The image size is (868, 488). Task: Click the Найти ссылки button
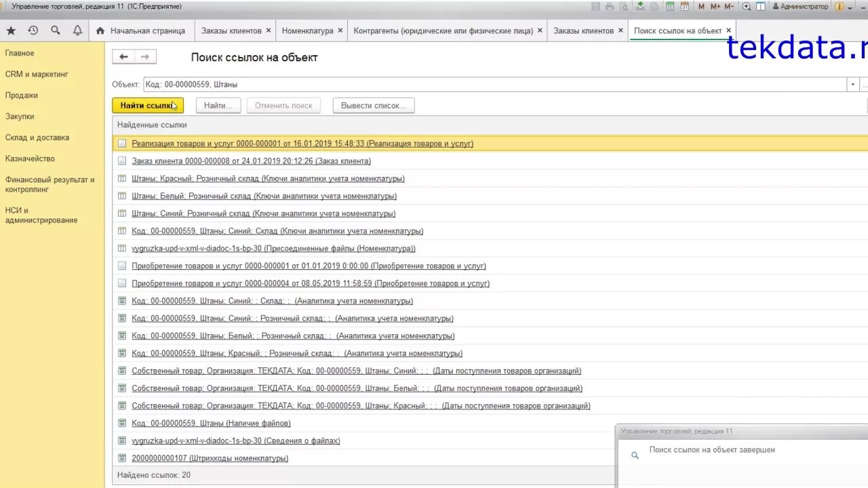pos(148,106)
